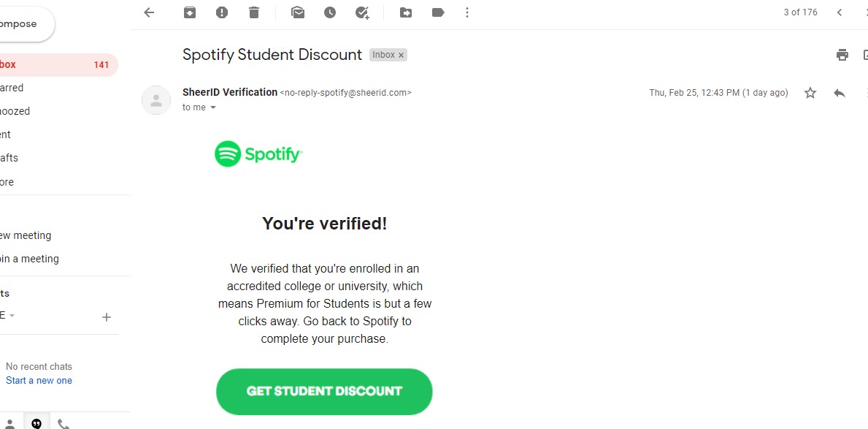Report this email as spam
The image size is (868, 429).
222,12
